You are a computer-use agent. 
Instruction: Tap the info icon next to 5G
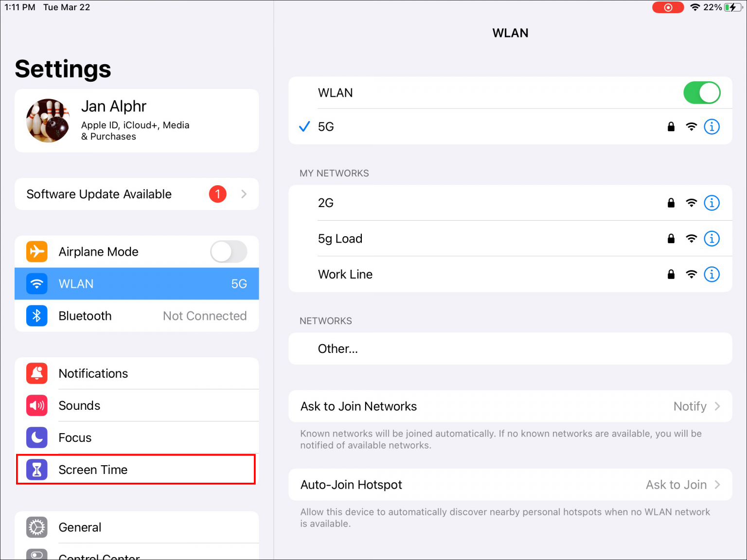(x=711, y=126)
